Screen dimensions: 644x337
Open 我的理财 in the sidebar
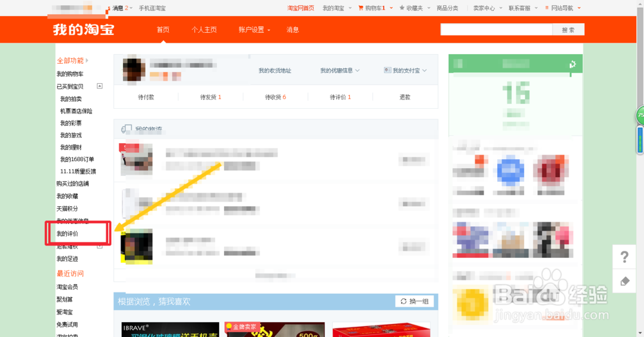coord(71,147)
